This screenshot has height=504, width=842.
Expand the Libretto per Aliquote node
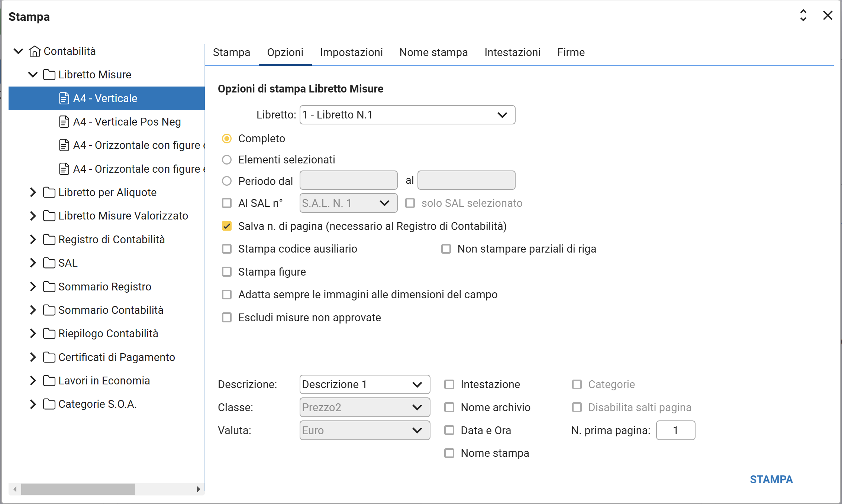[x=33, y=192]
